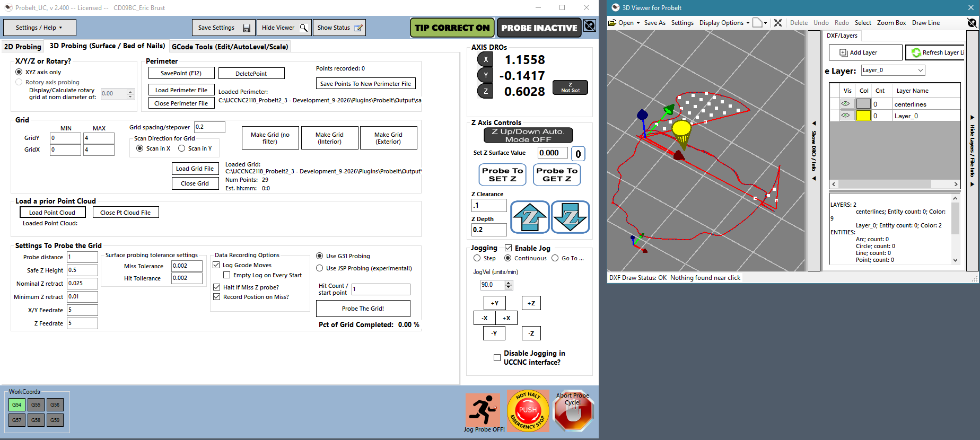This screenshot has width=980, height=440.
Task: Click Show Status button
Action: pyautogui.click(x=339, y=28)
